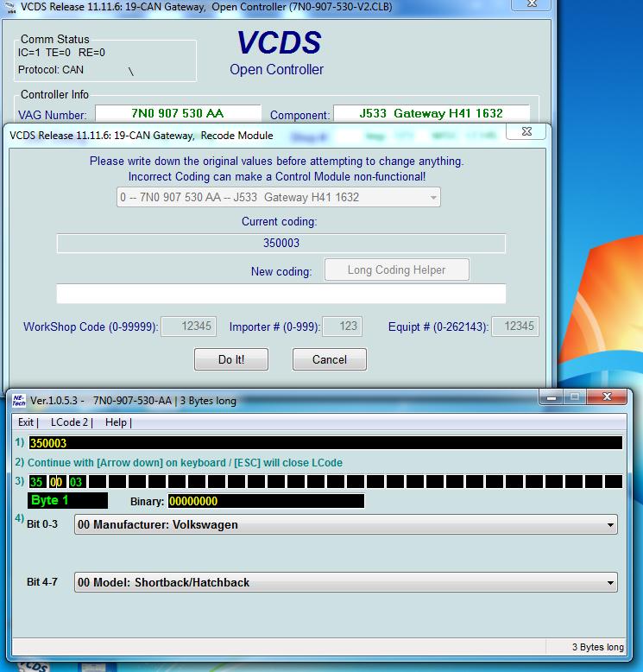The width and height of the screenshot is (643, 672).
Task: Click the Byte 1 indicator label
Action: tap(67, 501)
